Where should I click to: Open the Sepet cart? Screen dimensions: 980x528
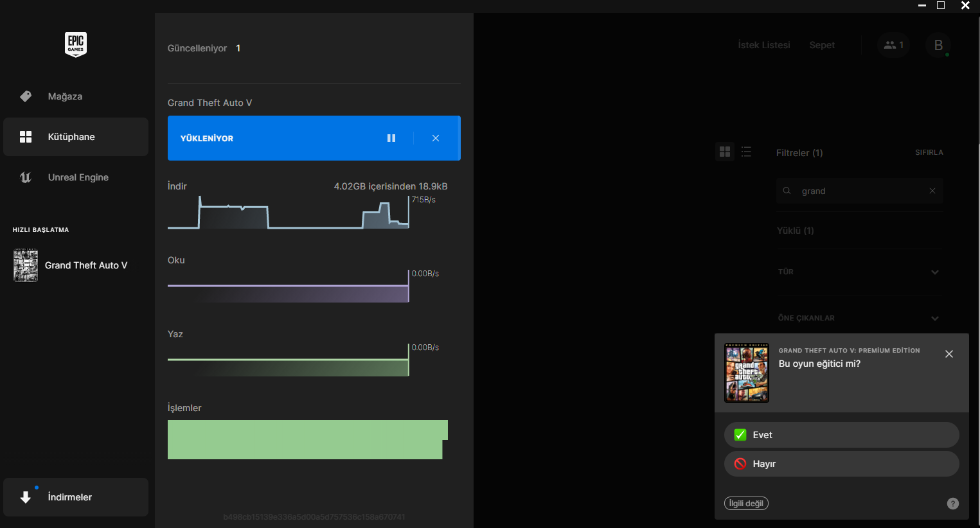point(822,45)
